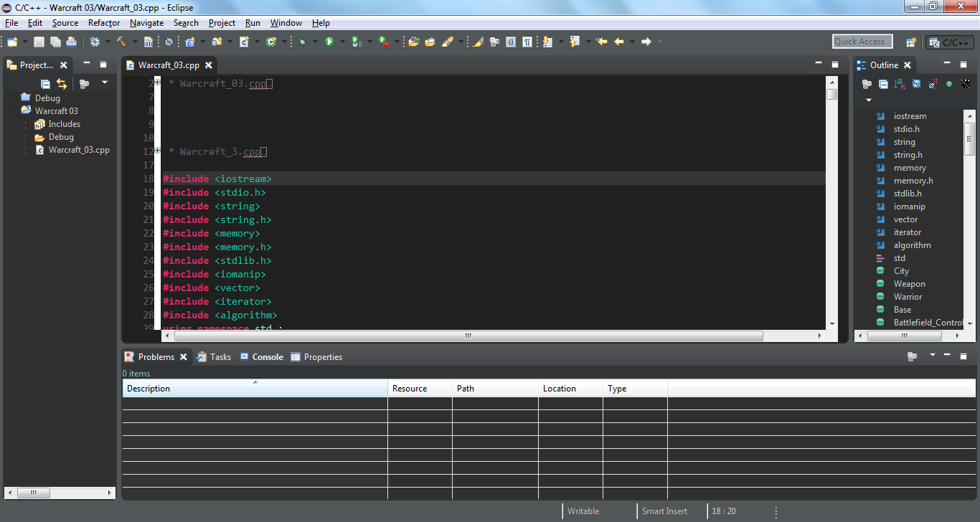Toggle Mark Occurrences highlighter icon
This screenshot has height=522, width=980.
pos(477,42)
